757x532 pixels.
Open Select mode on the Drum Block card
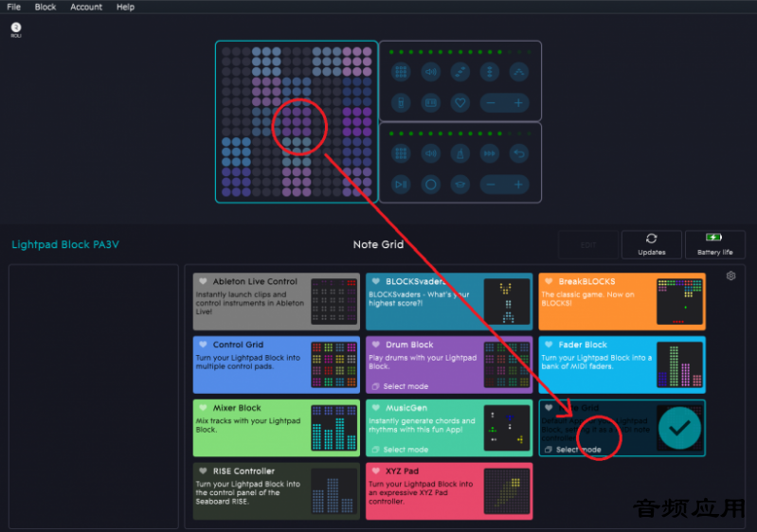400,386
